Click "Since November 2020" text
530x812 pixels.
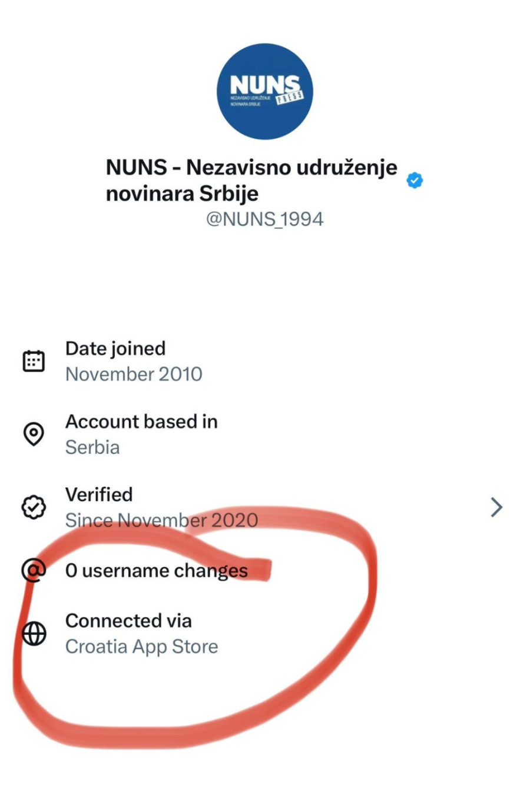coord(161,520)
